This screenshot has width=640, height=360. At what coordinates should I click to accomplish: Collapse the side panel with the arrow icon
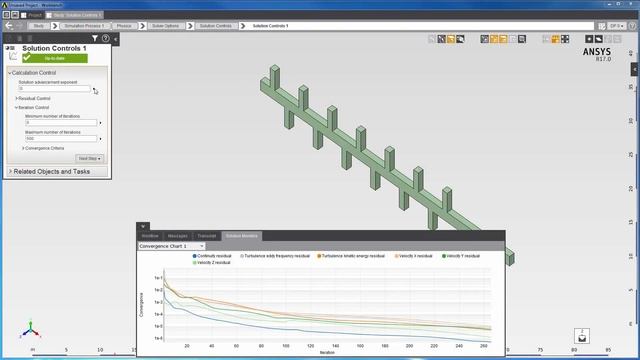point(116,39)
